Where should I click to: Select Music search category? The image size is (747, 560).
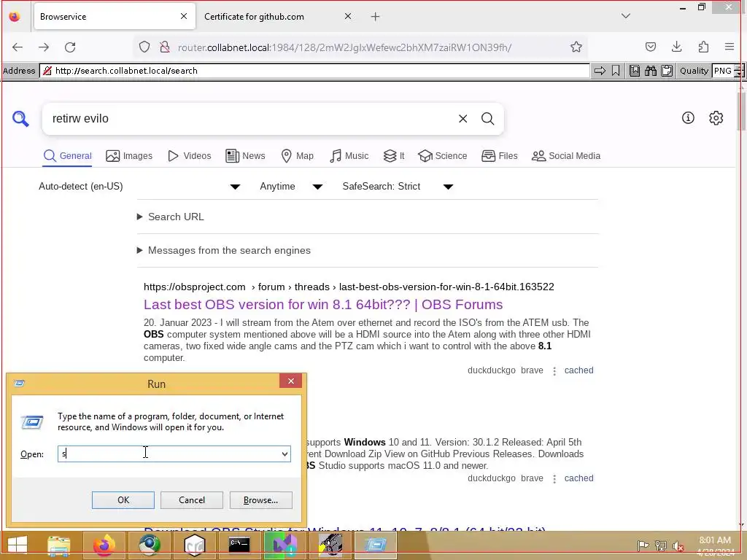pos(349,156)
